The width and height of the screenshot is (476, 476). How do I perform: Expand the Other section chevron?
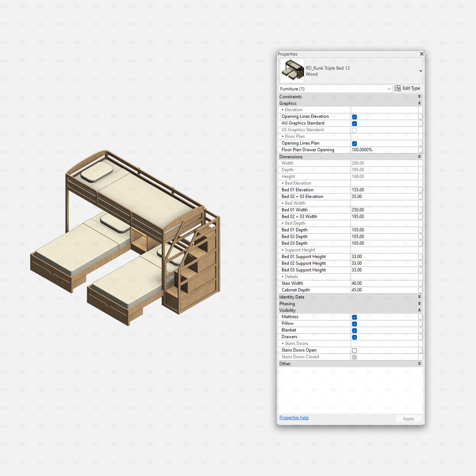click(x=419, y=364)
